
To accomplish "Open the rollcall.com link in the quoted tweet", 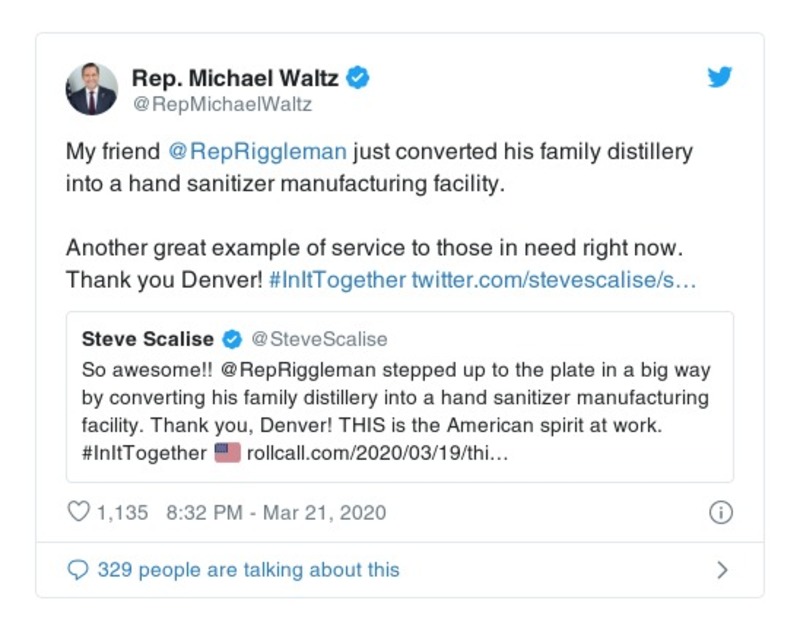I will tap(379, 453).
